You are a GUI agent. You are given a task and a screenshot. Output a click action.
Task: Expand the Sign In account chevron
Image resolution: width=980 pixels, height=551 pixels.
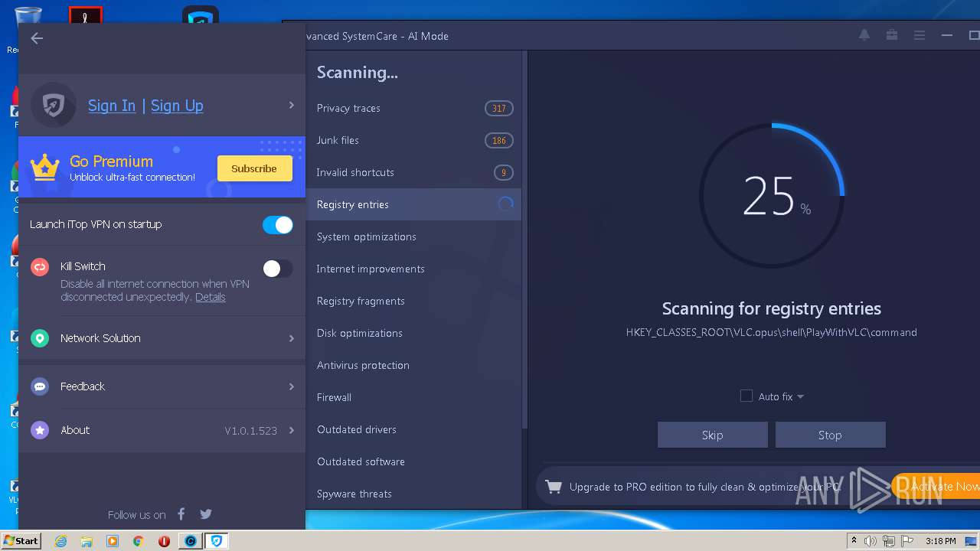[292, 106]
